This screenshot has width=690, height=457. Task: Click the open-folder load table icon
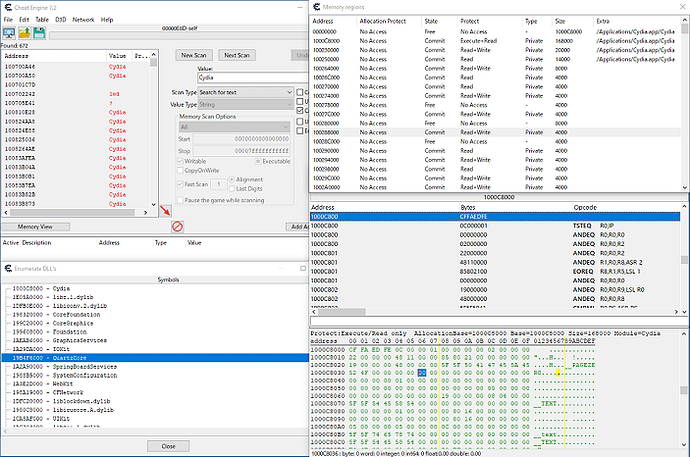tap(25, 33)
